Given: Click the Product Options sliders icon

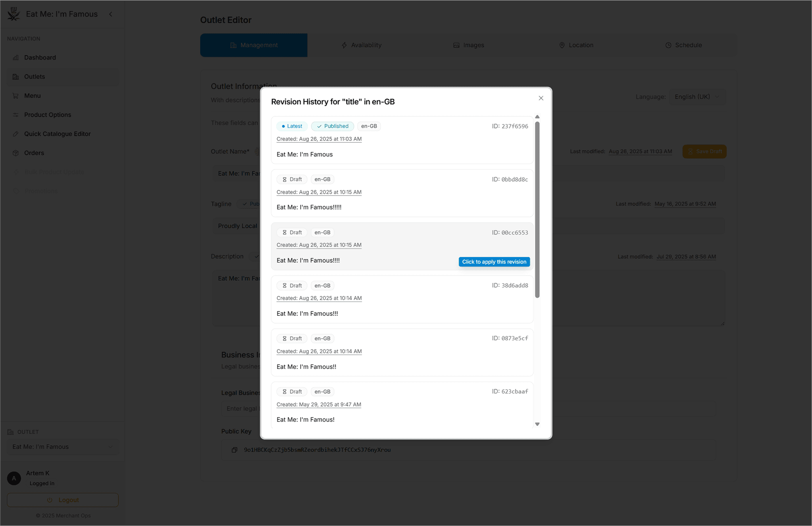Looking at the screenshot, I should [16, 115].
